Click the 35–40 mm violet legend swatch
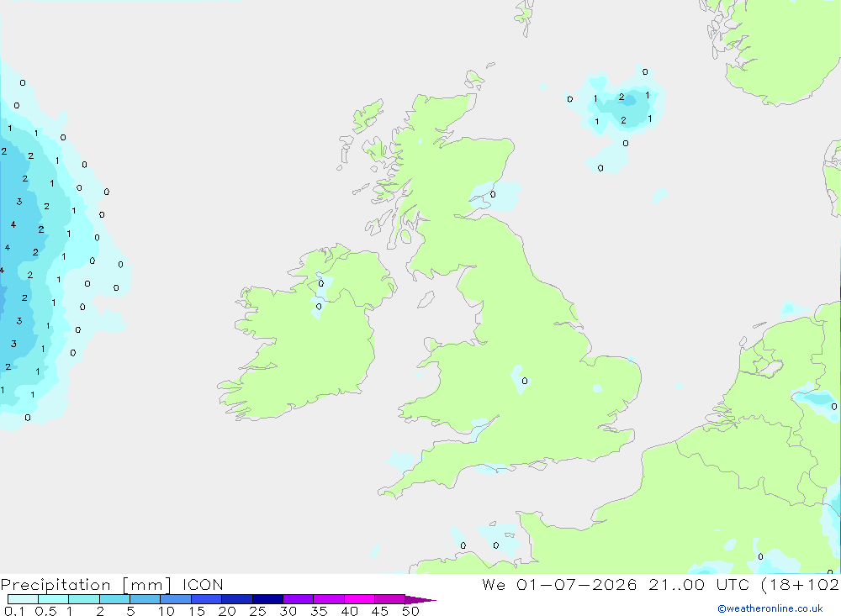The image size is (841, 616). (x=329, y=599)
